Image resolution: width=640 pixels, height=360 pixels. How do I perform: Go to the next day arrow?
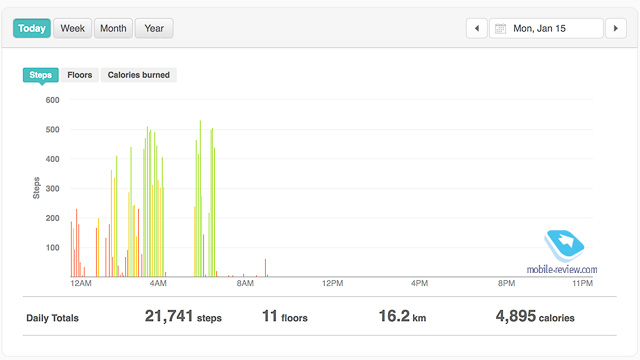coord(616,29)
